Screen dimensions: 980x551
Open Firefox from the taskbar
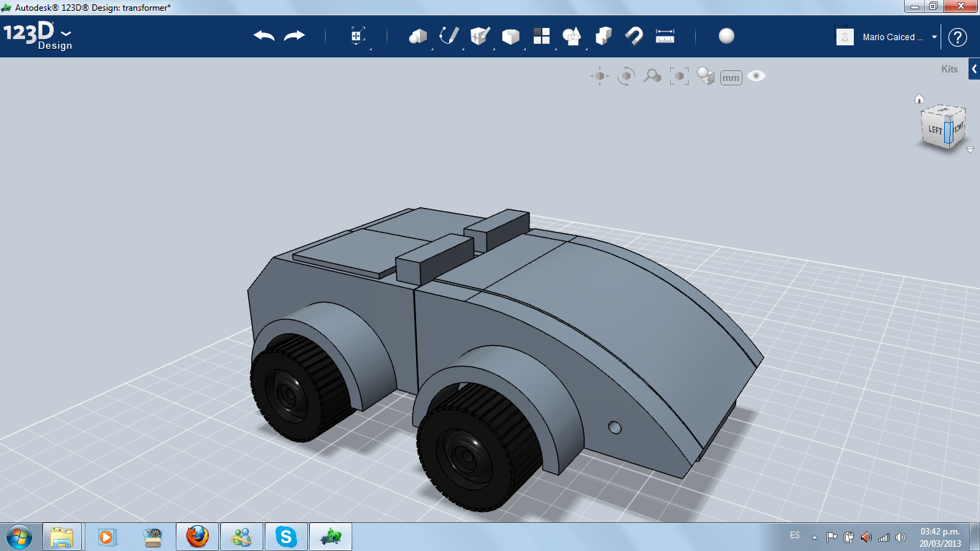pos(197,537)
